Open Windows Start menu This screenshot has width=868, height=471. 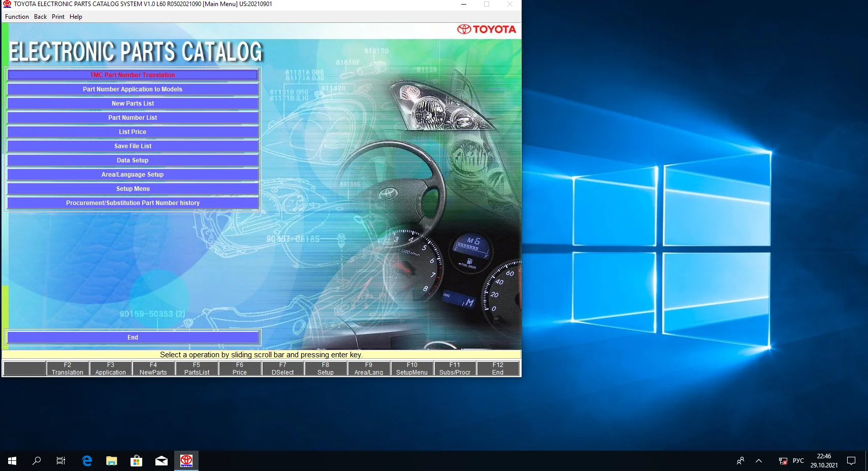[x=12, y=461]
